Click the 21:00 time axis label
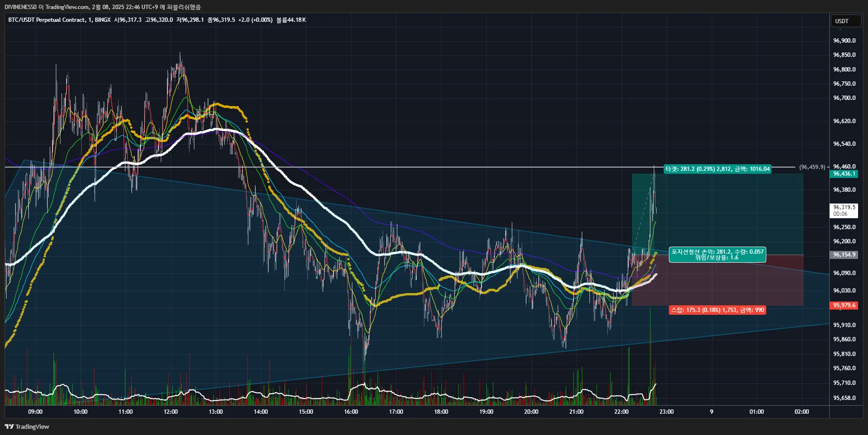Image resolution: width=868 pixels, height=435 pixels. click(576, 412)
